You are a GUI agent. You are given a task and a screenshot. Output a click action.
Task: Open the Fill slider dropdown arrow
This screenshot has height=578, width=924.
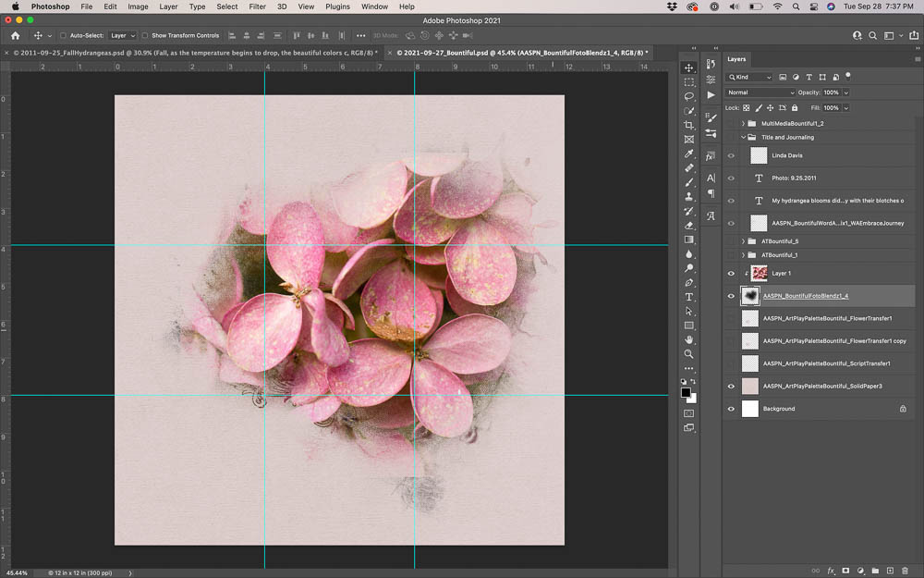846,108
